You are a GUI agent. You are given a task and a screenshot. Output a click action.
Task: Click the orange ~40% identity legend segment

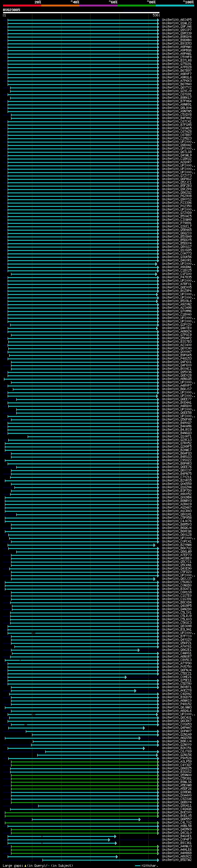[x=60, y=6]
